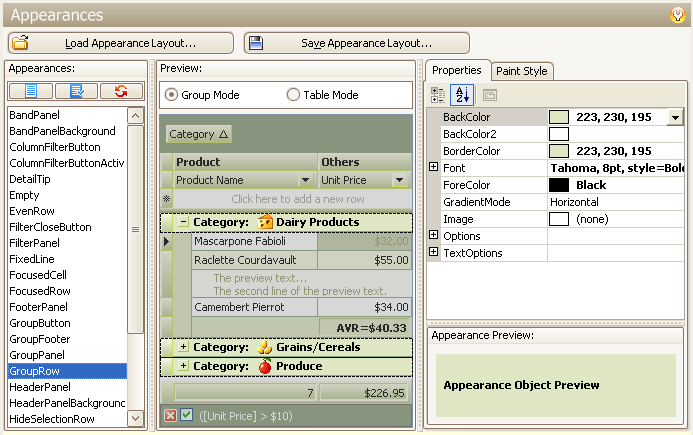Select FooterPanel appearance item
This screenshot has height=435, width=693.
tap(67, 307)
